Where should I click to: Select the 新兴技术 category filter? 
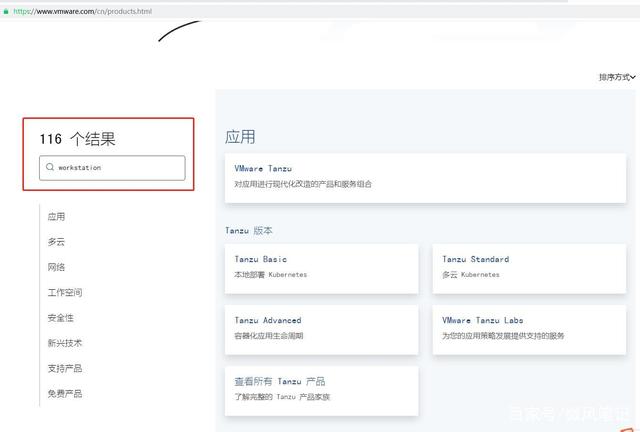click(x=65, y=343)
